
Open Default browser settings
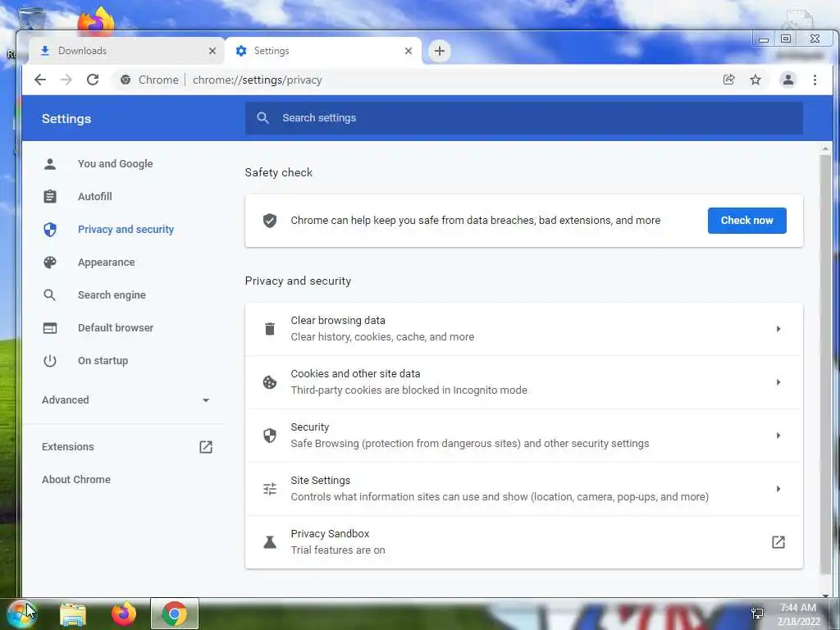pyautogui.click(x=115, y=328)
